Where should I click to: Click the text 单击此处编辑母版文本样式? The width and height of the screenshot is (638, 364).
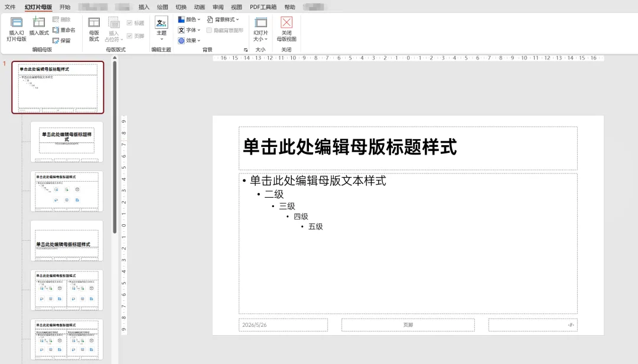pyautogui.click(x=318, y=181)
